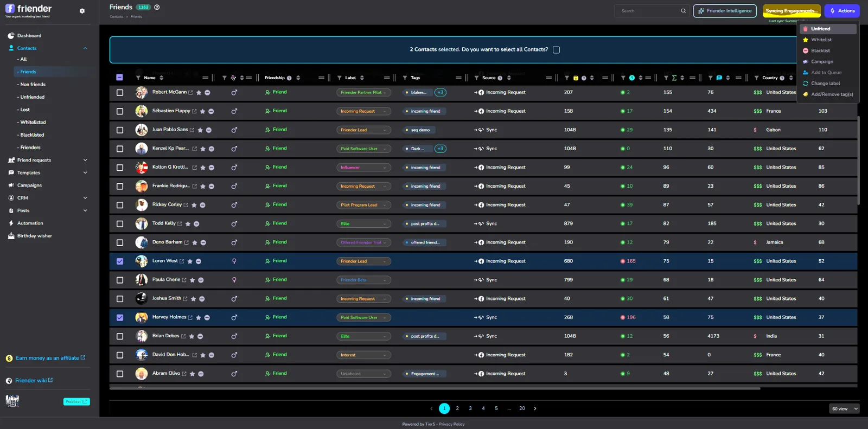Open Non friends in Contacts submenu
The height and width of the screenshot is (429, 868).
pos(33,85)
